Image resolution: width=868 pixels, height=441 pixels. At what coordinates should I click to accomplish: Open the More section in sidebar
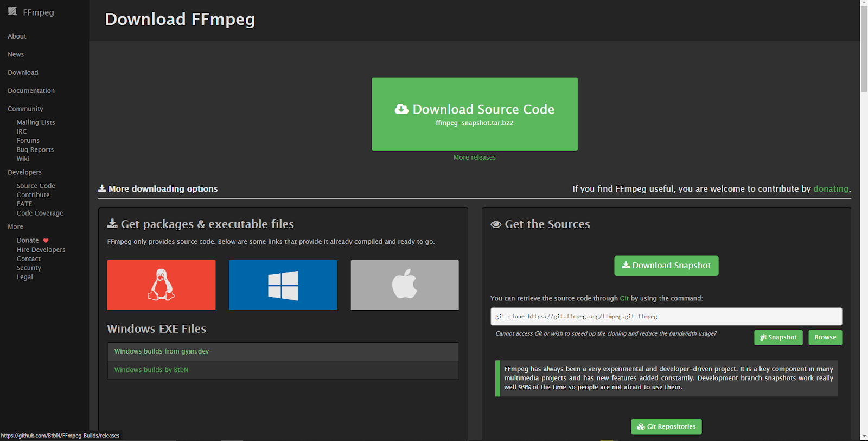15,226
